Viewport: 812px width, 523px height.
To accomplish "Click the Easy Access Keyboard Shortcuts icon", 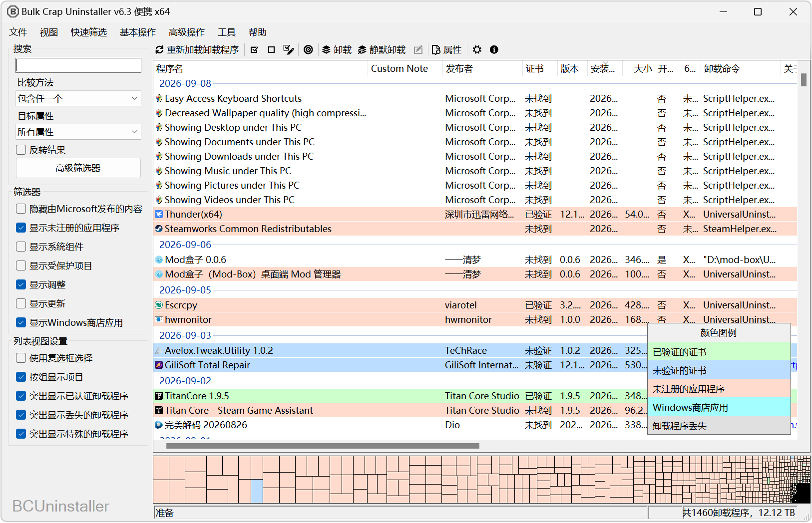I will pos(159,99).
